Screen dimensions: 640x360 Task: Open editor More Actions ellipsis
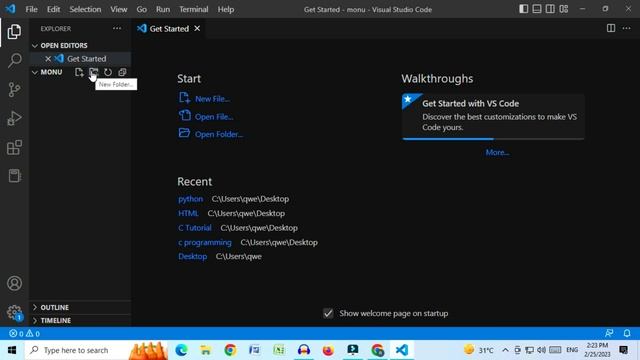point(627,28)
